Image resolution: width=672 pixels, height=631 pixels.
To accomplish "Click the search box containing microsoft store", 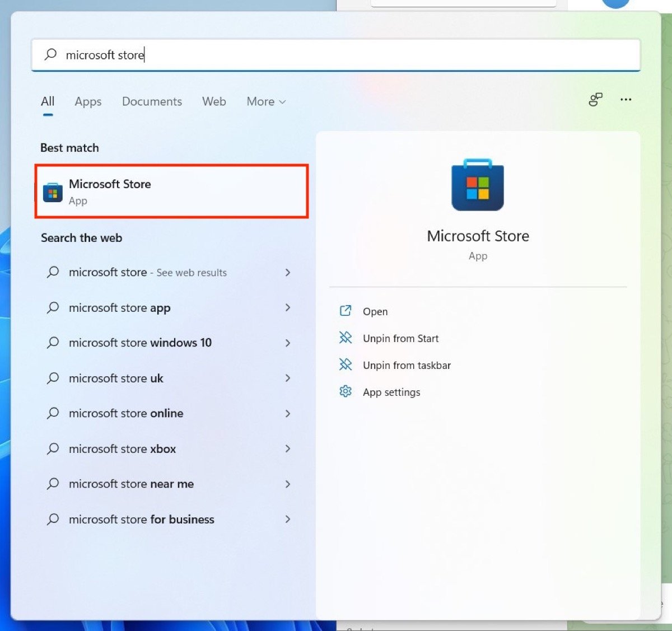I will 336,55.
